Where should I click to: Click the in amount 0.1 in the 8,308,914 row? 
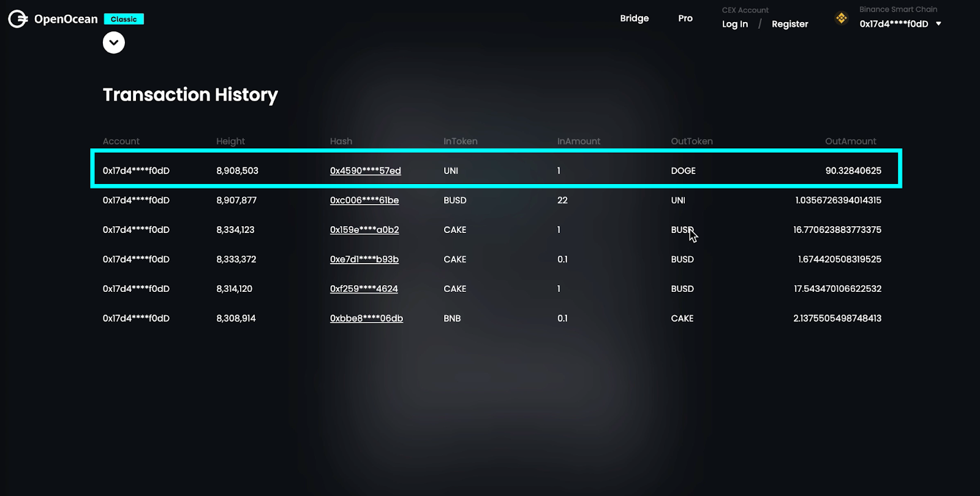[562, 318]
